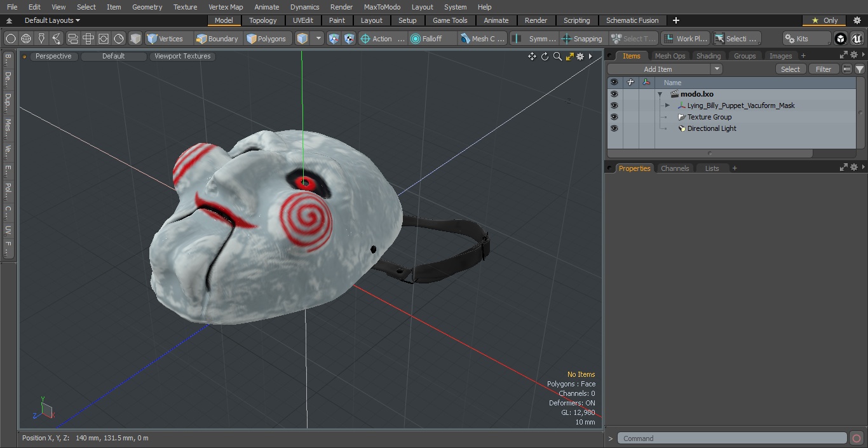Click the Add Item button
Screen dimensions: 868x448
658,69
